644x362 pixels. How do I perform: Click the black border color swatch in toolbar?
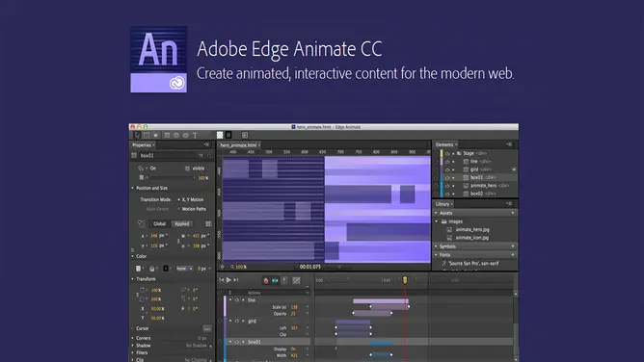(228, 135)
